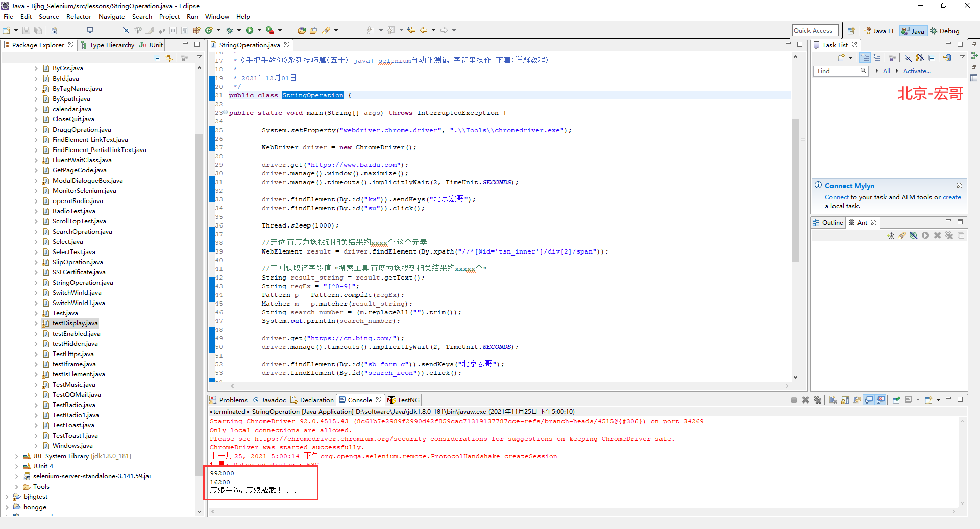980x529 pixels.
Task: Click the create link in Mylyn panel
Action: coord(951,197)
